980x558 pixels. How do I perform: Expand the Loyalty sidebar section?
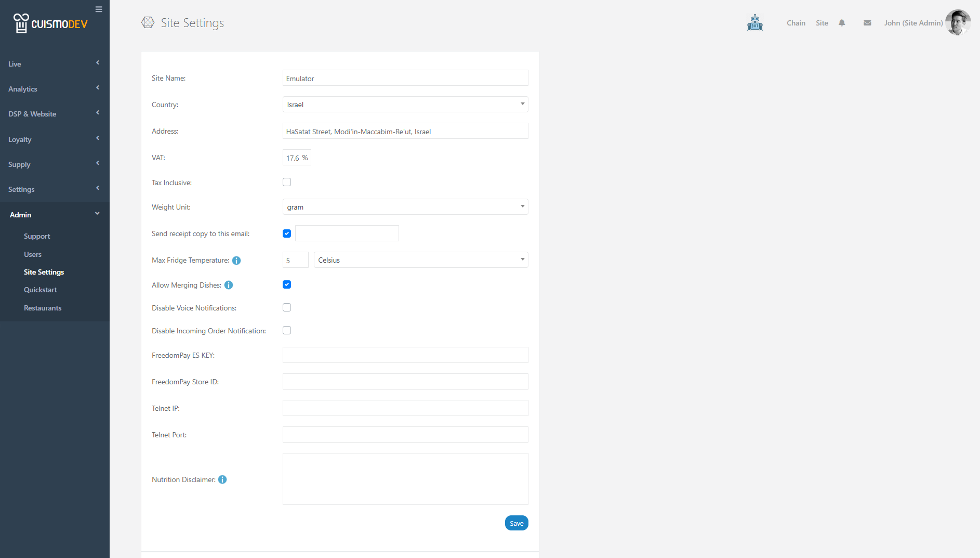(x=55, y=139)
